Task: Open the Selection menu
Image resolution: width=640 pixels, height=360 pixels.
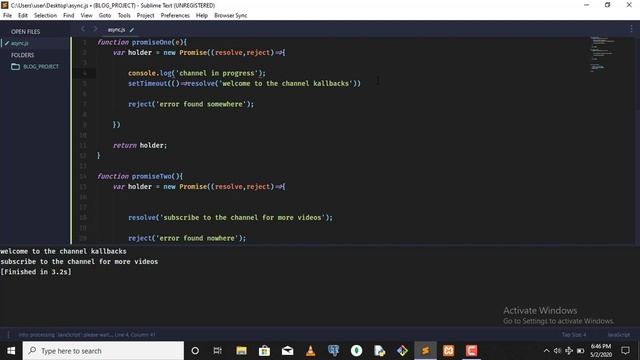Action: click(x=45, y=16)
